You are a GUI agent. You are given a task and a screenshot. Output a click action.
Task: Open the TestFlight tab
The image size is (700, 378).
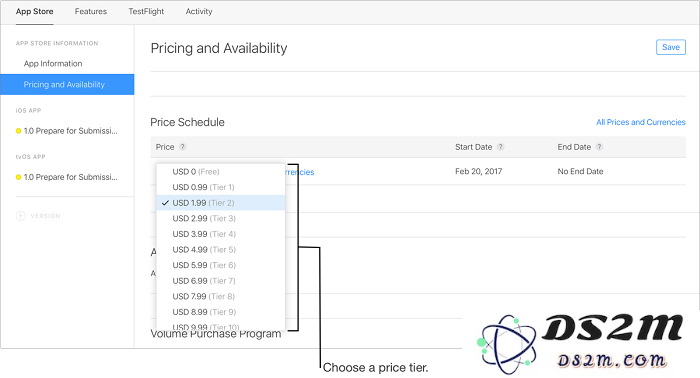pyautogui.click(x=146, y=12)
